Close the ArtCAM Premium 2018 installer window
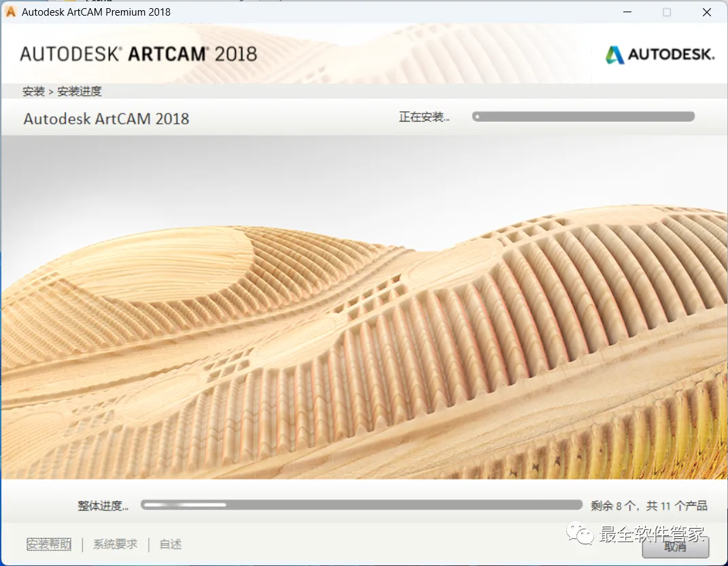 click(x=707, y=12)
